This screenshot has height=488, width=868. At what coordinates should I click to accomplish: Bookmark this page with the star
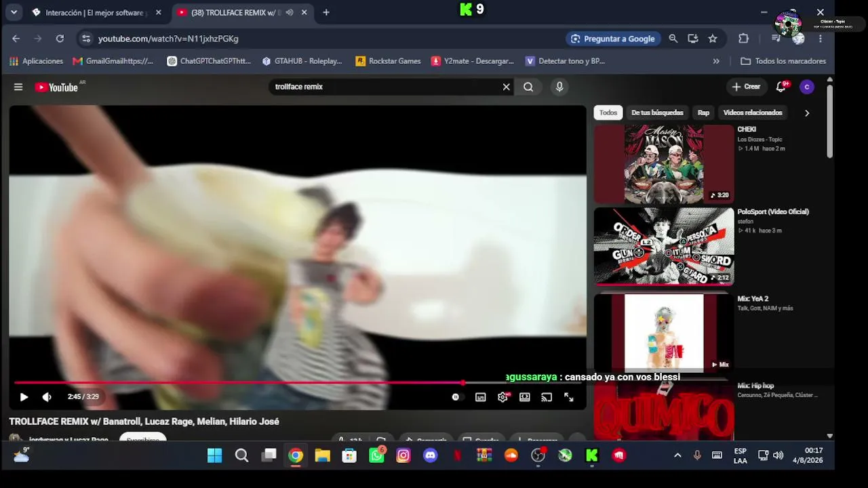click(x=713, y=39)
